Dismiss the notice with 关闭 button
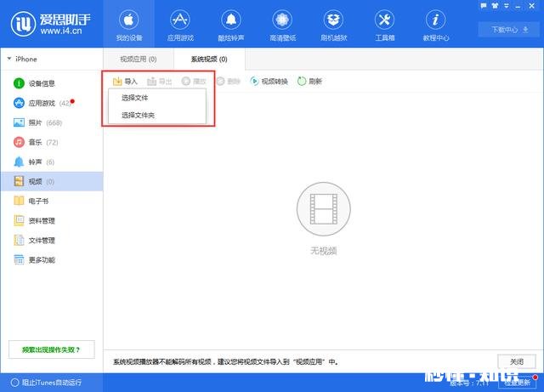The height and width of the screenshot is (392, 544). click(517, 361)
